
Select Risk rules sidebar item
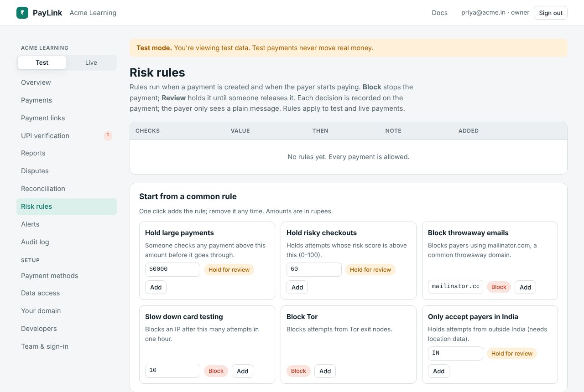67,206
